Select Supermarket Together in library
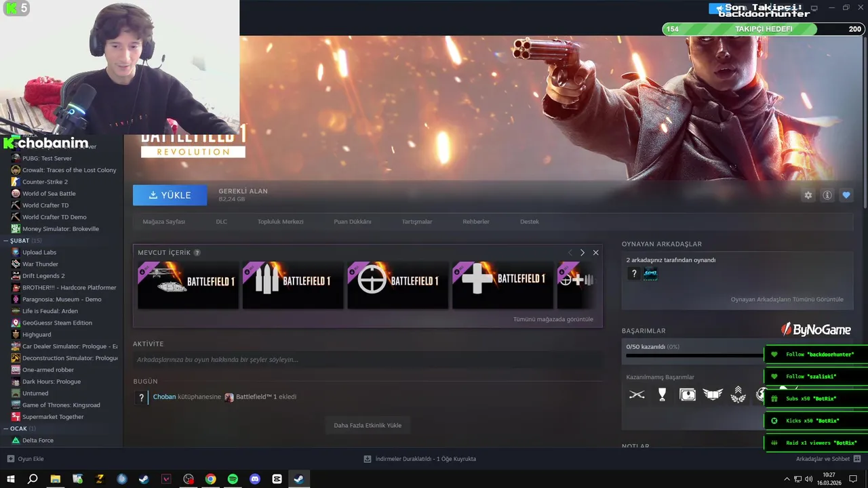The height and width of the screenshot is (488, 868). pyautogui.click(x=53, y=417)
